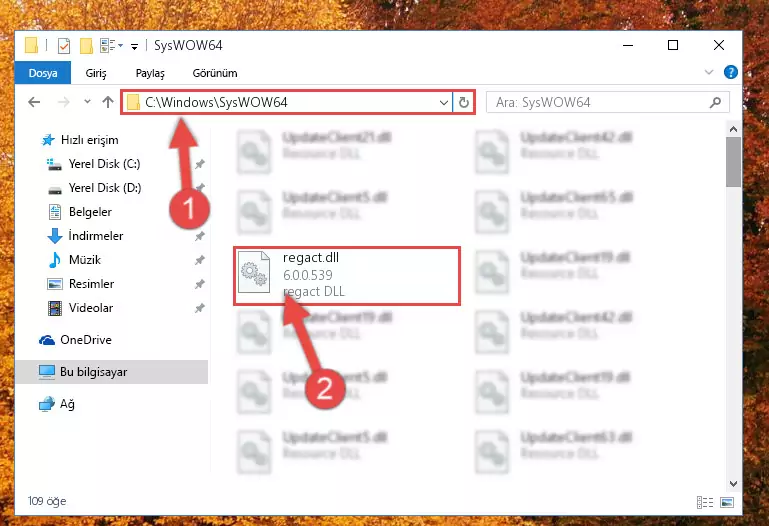Open Videolar in the sidebar
Screen dimensions: 769x526
[x=91, y=308]
